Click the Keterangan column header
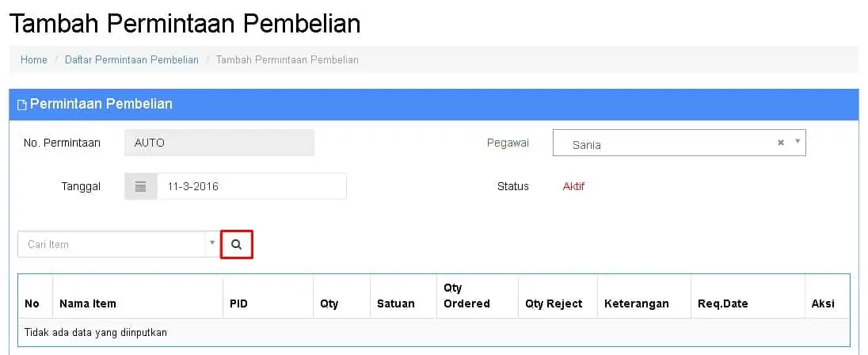 [637, 303]
